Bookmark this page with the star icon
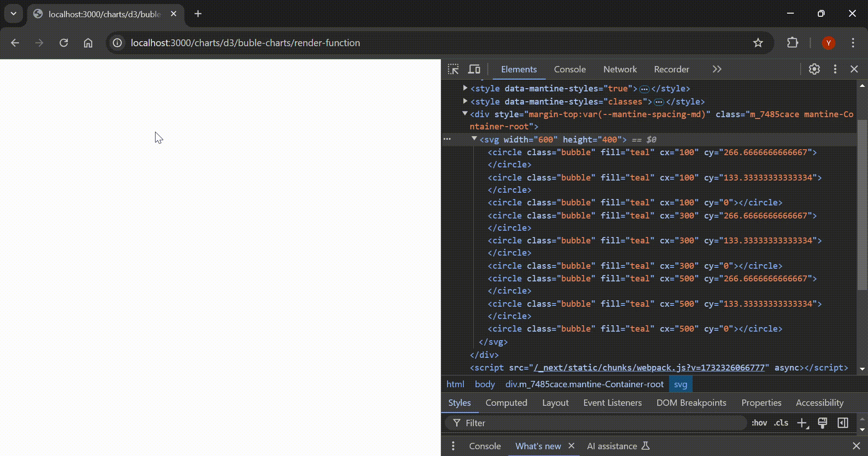Image resolution: width=868 pixels, height=456 pixels. coord(758,43)
